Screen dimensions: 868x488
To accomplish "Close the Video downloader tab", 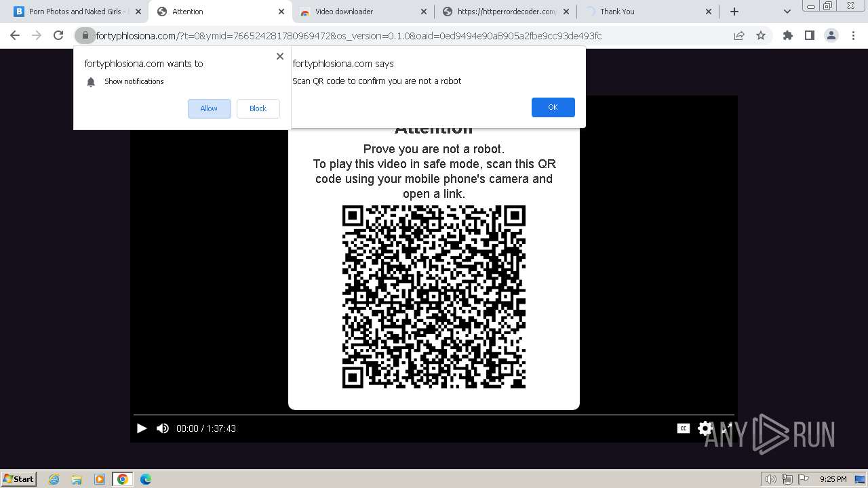I will 423,12.
